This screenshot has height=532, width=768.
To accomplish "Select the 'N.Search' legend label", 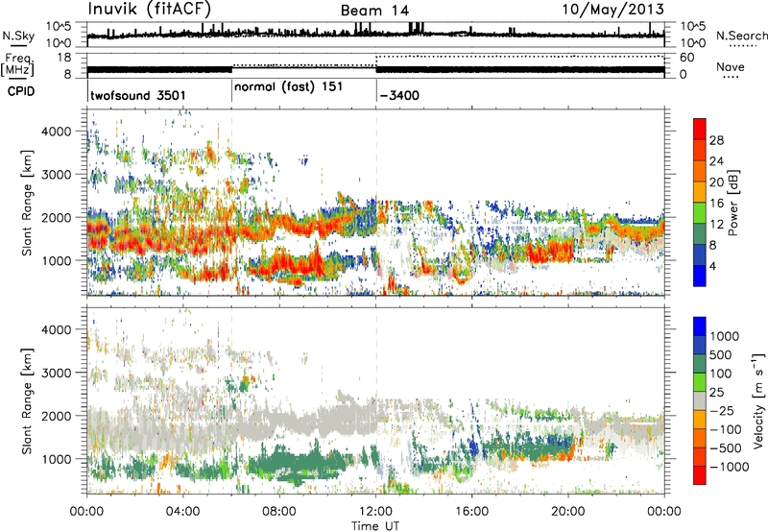I will [x=741, y=36].
